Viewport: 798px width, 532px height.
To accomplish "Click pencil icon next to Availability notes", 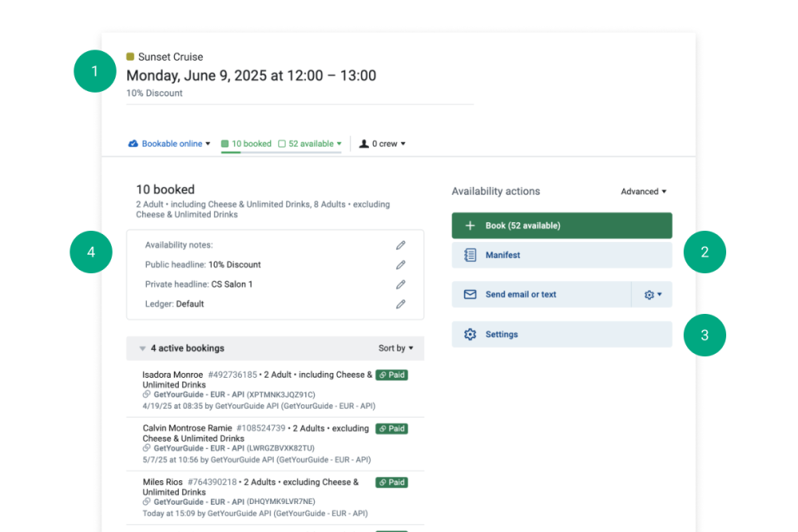I will (x=400, y=245).
